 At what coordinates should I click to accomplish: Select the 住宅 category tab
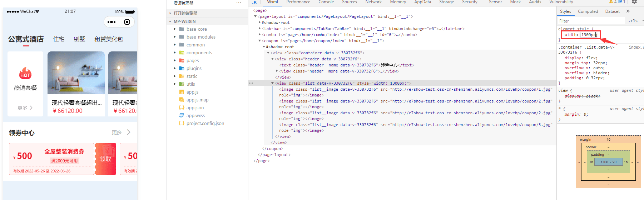[59, 39]
